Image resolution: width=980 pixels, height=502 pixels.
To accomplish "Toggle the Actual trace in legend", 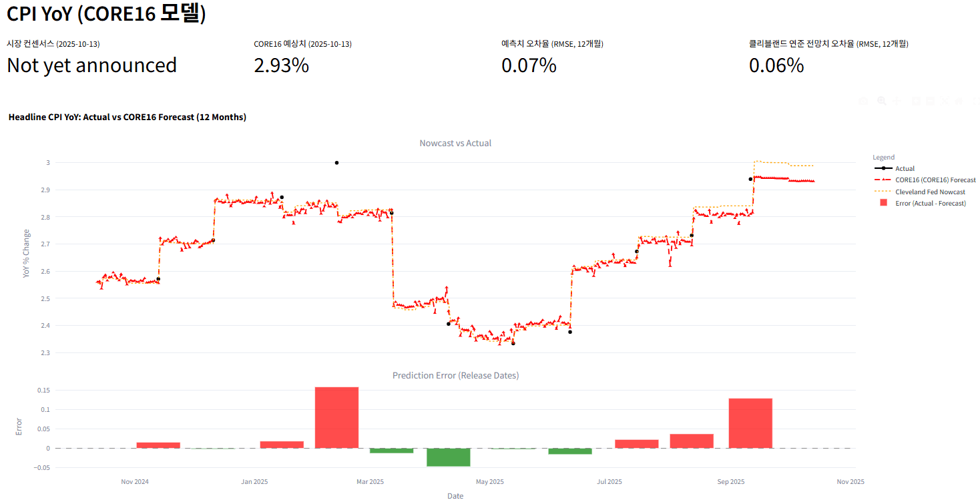I will 905,169.
